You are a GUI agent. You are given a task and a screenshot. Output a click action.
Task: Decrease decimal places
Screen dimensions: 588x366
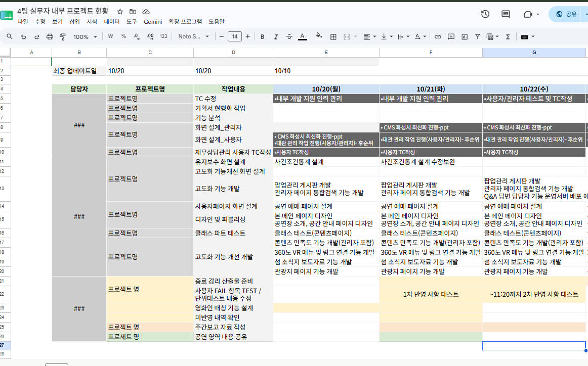click(137, 37)
